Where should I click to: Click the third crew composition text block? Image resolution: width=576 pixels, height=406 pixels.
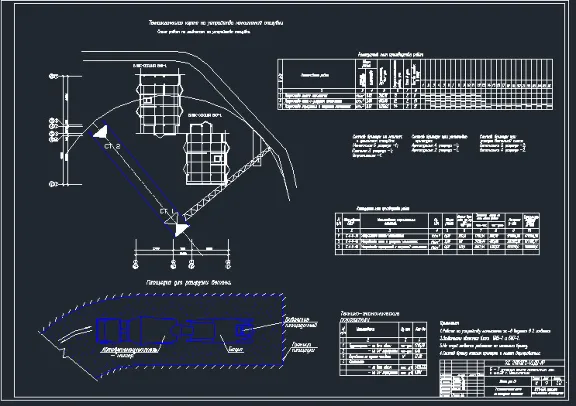pyautogui.click(x=503, y=143)
